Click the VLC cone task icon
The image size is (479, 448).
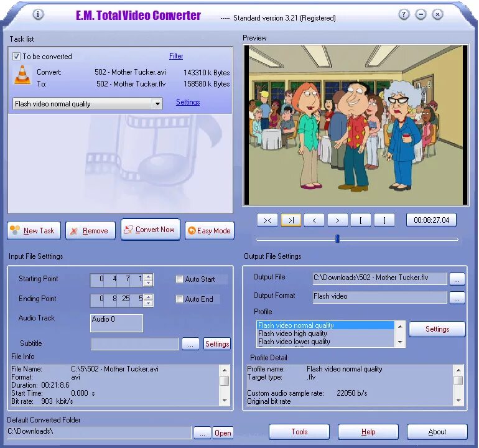pyautogui.click(x=22, y=75)
